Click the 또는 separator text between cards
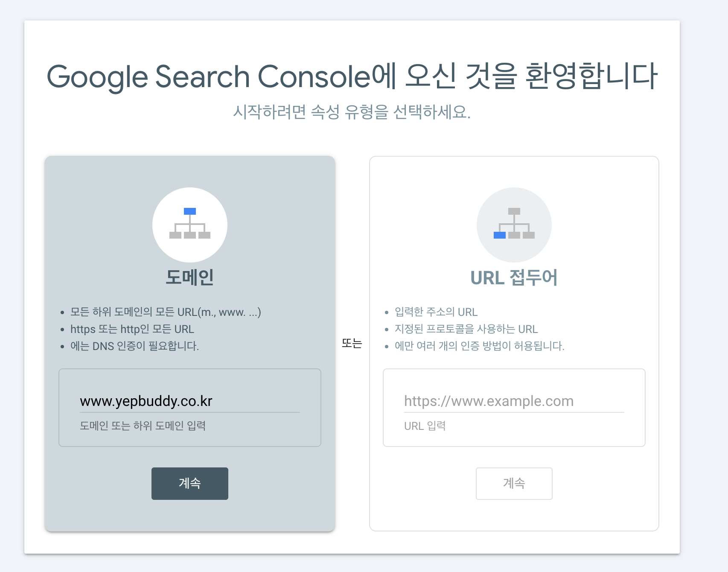This screenshot has height=572, width=728. [x=352, y=343]
